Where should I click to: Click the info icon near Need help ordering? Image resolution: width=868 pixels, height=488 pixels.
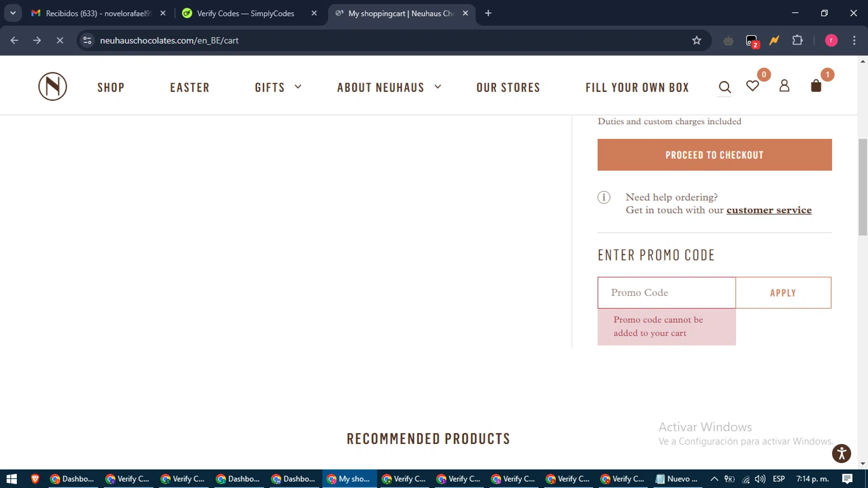604,197
